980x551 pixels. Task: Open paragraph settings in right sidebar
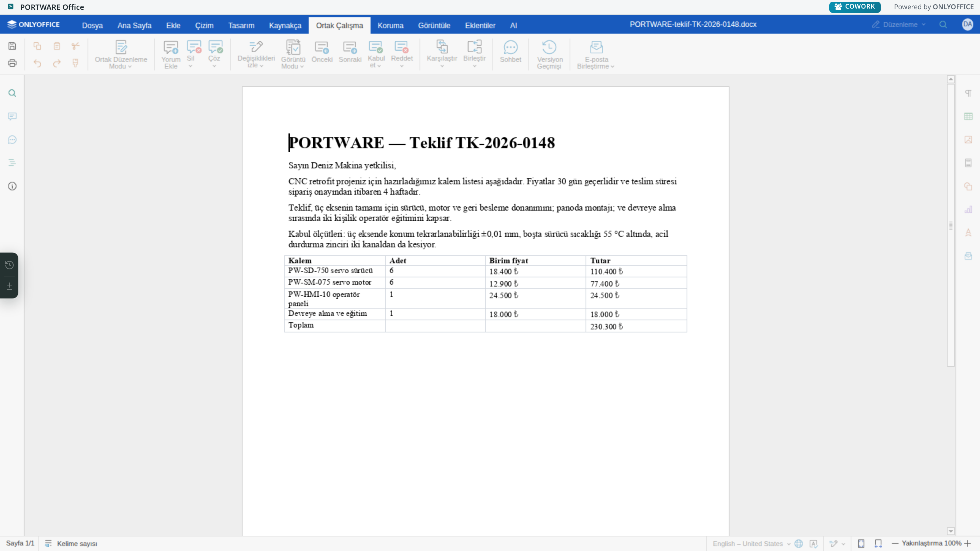(x=968, y=93)
